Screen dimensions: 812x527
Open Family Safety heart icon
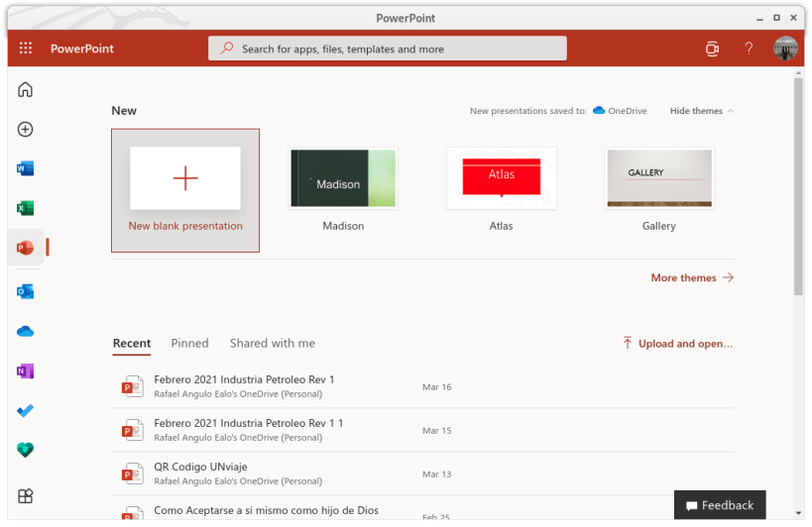click(25, 450)
